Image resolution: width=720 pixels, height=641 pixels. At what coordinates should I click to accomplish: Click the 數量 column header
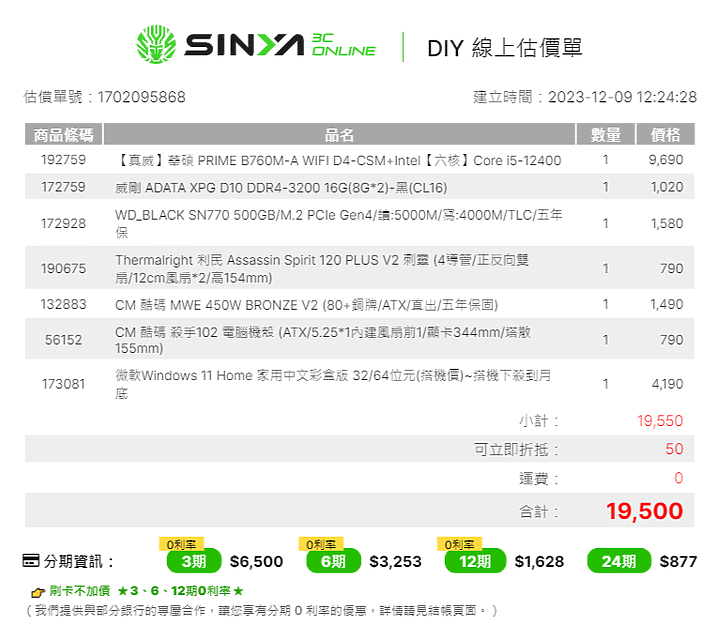pyautogui.click(x=606, y=135)
